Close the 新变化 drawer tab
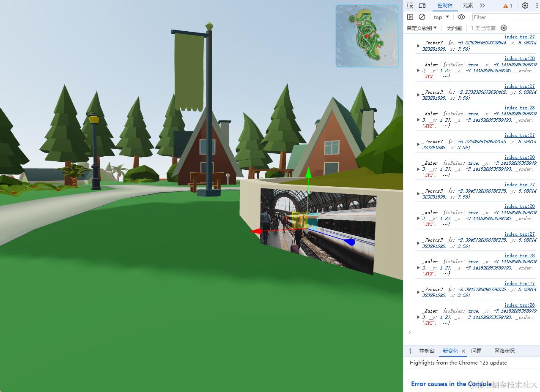540x392 pixels. click(463, 351)
